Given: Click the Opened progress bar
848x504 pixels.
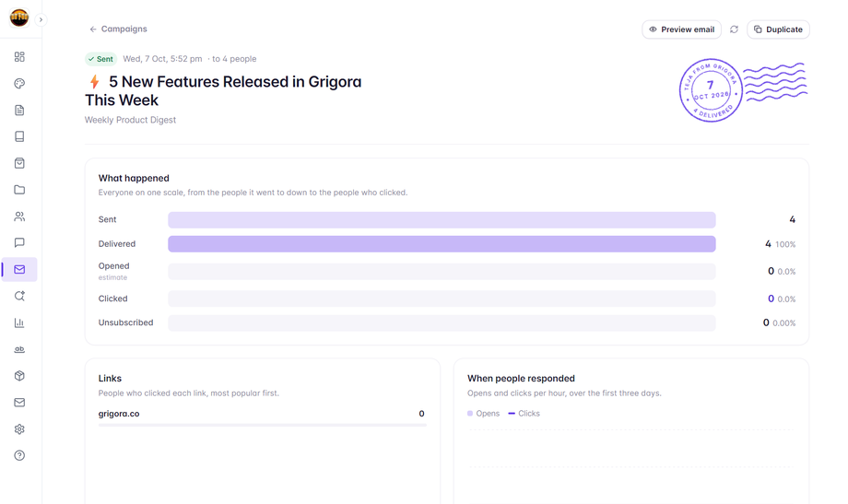Looking at the screenshot, I should (x=442, y=272).
